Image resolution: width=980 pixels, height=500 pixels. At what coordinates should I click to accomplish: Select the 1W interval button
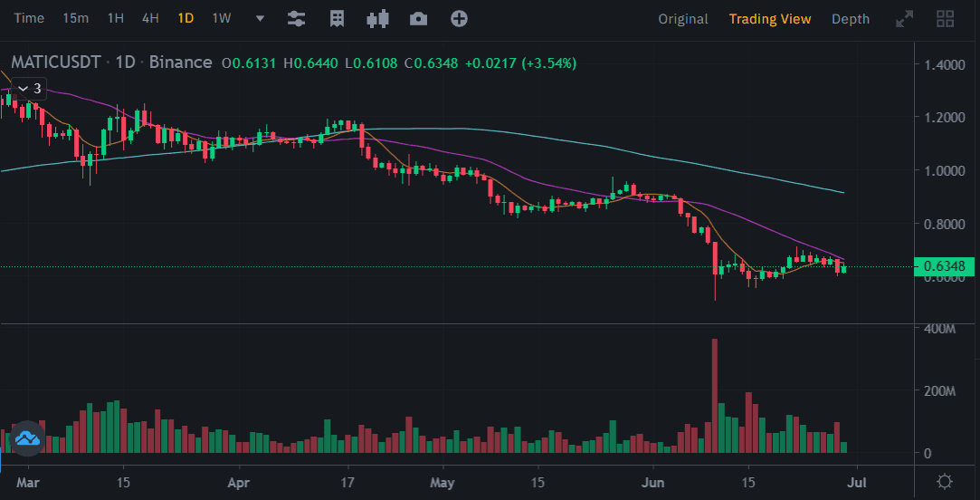click(x=221, y=18)
